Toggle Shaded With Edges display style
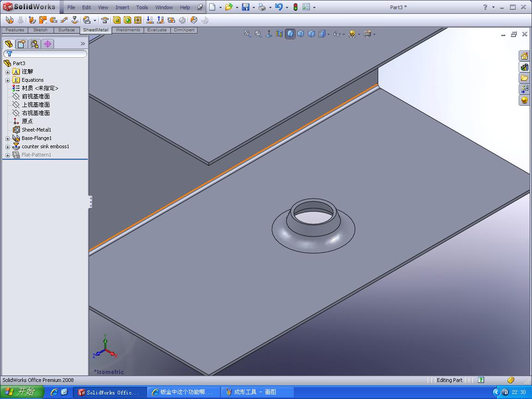 click(x=290, y=34)
